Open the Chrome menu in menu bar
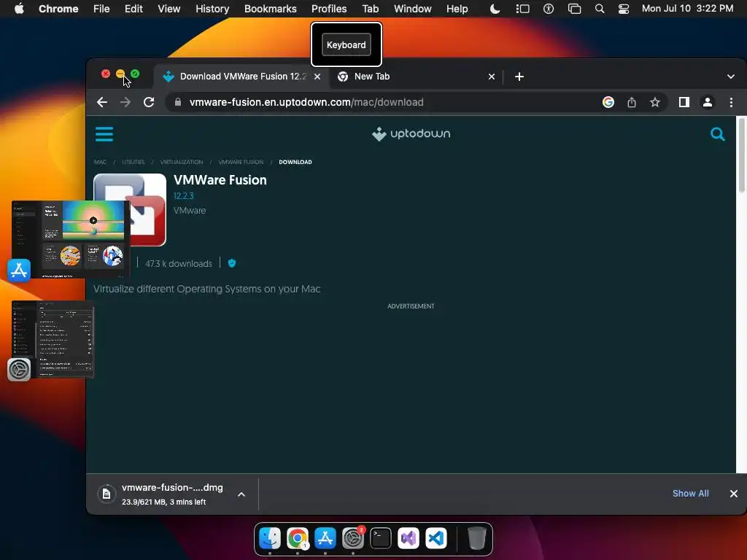The image size is (747, 560). point(58,9)
